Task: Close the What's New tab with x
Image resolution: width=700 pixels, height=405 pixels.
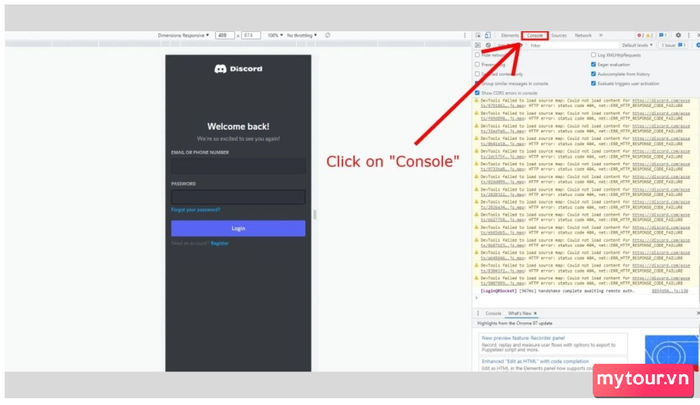Action: [x=535, y=313]
